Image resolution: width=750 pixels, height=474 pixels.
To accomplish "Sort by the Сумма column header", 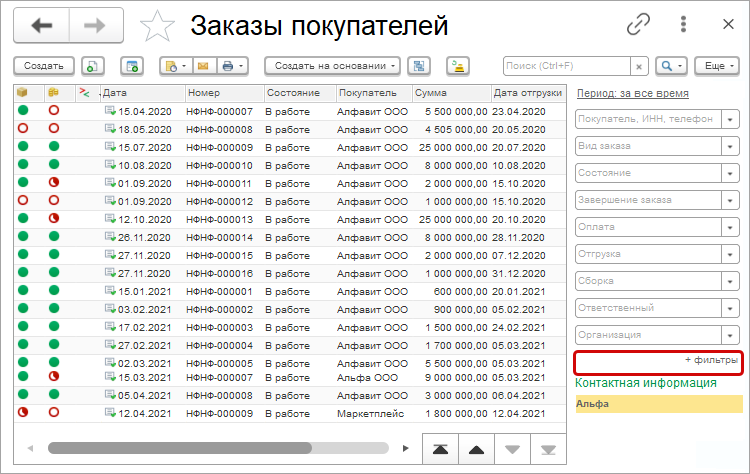I will point(452,93).
